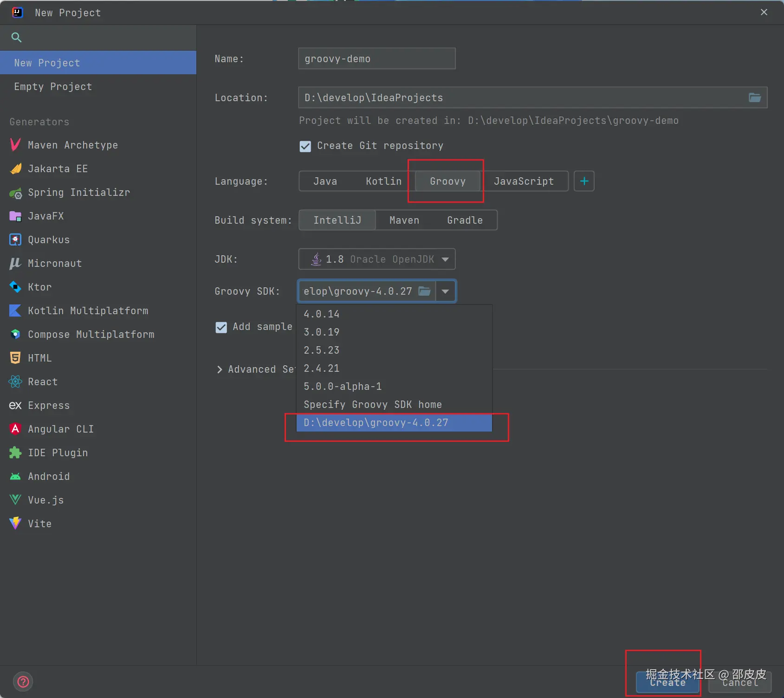Open Spring Initializr generator
The height and width of the screenshot is (698, 784).
(98, 192)
